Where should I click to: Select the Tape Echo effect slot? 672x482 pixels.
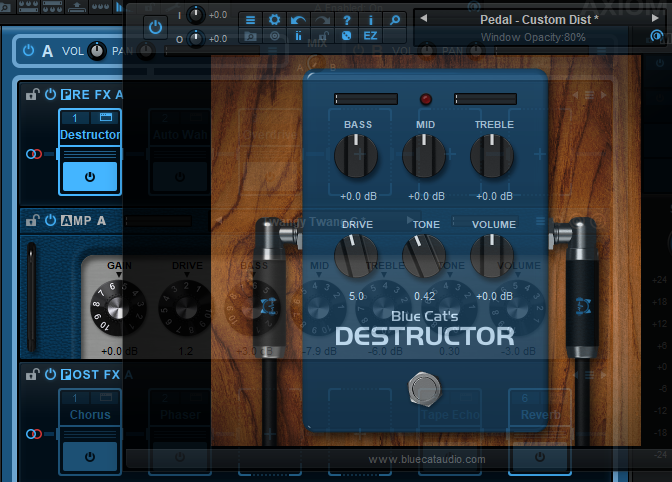pyautogui.click(x=450, y=415)
